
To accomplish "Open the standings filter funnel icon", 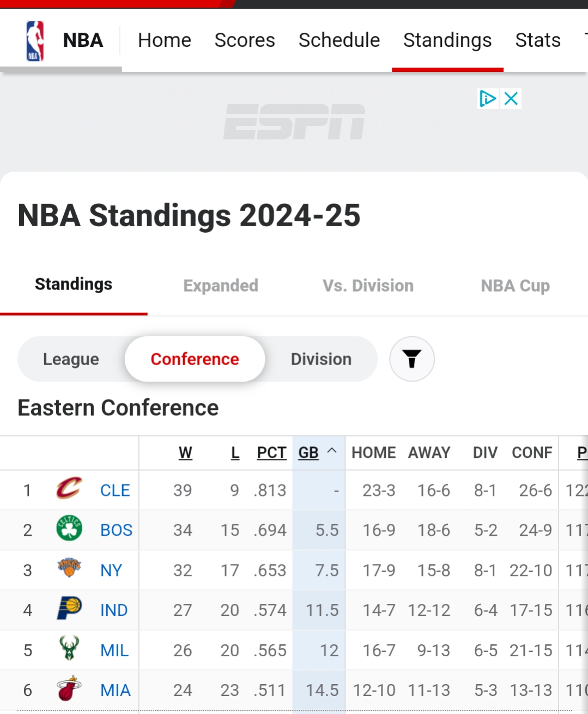I will pos(412,359).
